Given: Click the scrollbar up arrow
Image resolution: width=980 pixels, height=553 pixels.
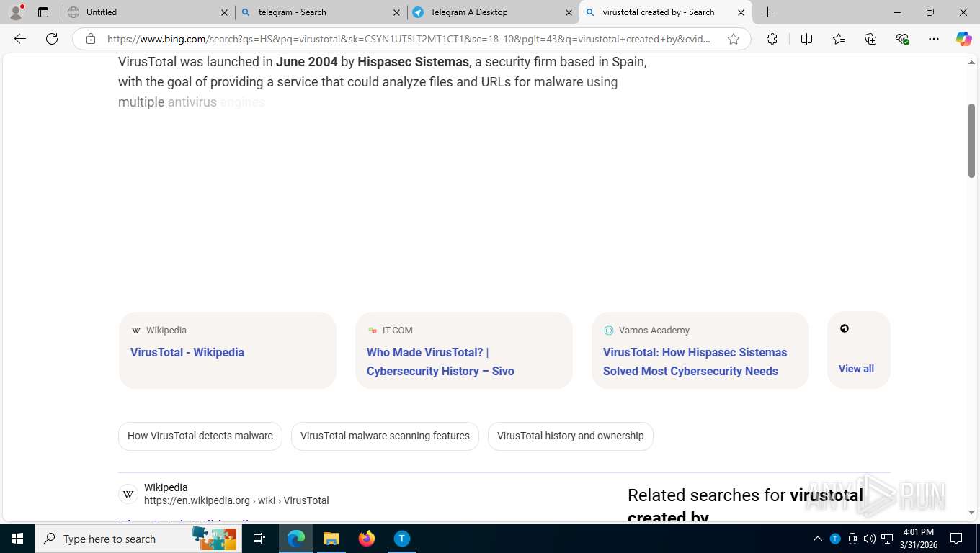Looking at the screenshot, I should (971, 63).
